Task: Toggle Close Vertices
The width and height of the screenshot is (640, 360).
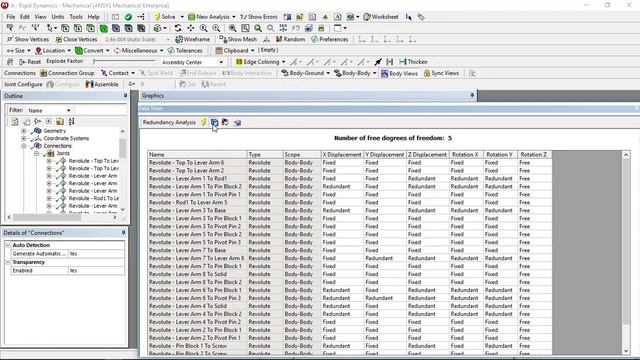Action: (x=76, y=39)
